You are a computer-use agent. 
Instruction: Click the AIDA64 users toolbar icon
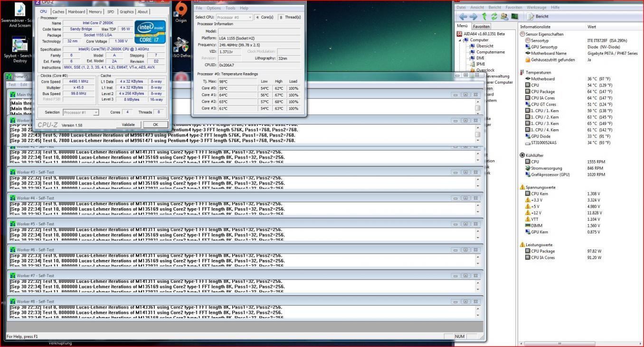pos(504,16)
